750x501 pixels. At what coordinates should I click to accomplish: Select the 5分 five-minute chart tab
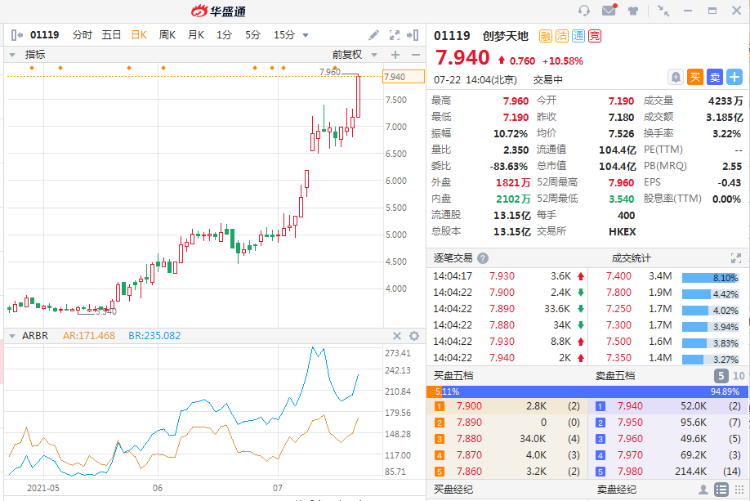pos(253,35)
